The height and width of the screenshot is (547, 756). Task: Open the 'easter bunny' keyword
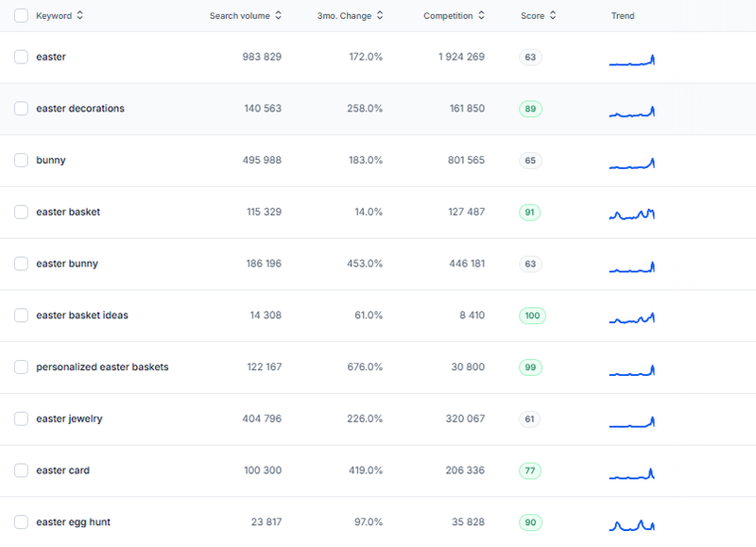pyautogui.click(x=67, y=264)
